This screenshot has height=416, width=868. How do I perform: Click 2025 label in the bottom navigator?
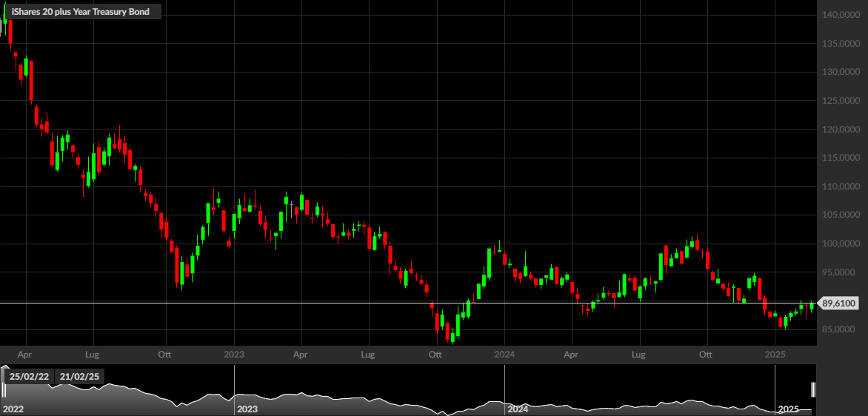coord(788,409)
